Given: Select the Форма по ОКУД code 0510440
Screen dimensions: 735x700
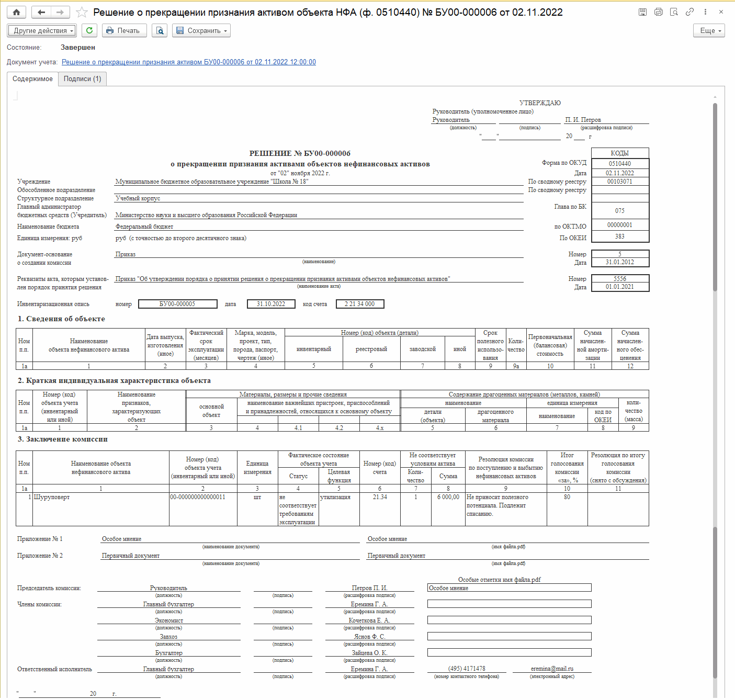Looking at the screenshot, I should coord(620,164).
